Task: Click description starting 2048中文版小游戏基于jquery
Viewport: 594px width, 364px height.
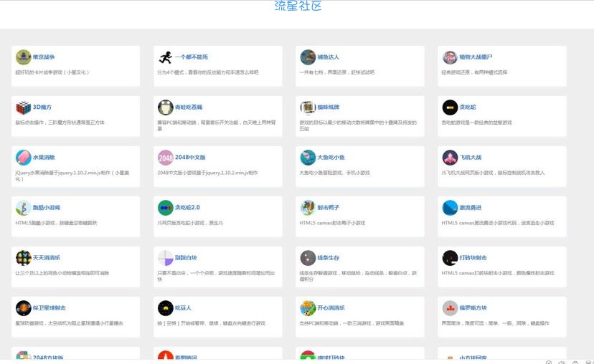Action: [207, 173]
